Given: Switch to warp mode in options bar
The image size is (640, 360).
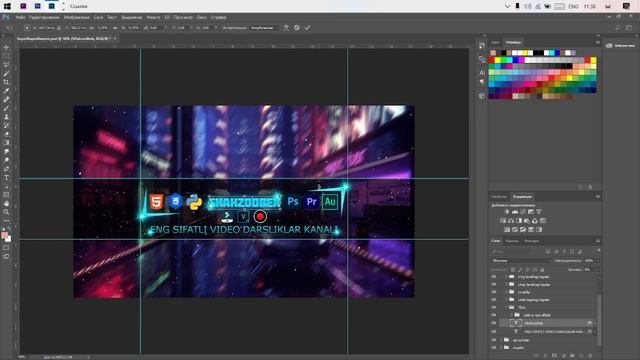Looking at the screenshot, I should 286,28.
